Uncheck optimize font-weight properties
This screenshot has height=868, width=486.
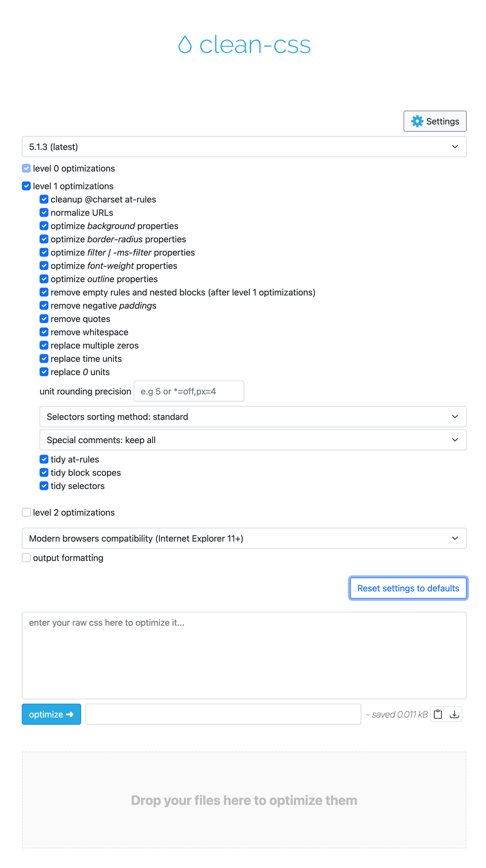point(44,266)
